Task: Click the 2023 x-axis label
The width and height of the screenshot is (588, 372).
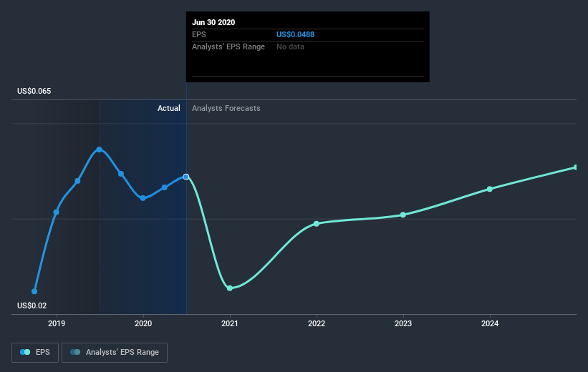Action: [x=403, y=323]
